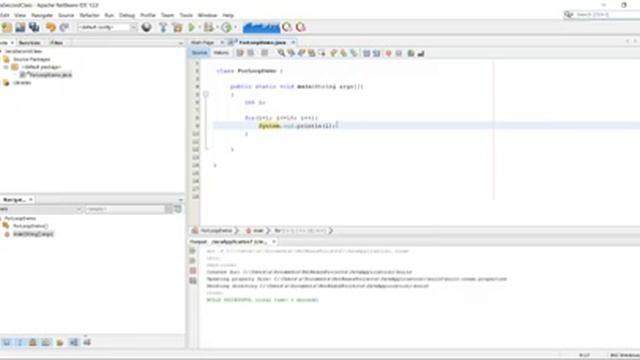Image resolution: width=640 pixels, height=360 pixels.
Task: Switch to the Start Page editor tab
Action: [202, 42]
